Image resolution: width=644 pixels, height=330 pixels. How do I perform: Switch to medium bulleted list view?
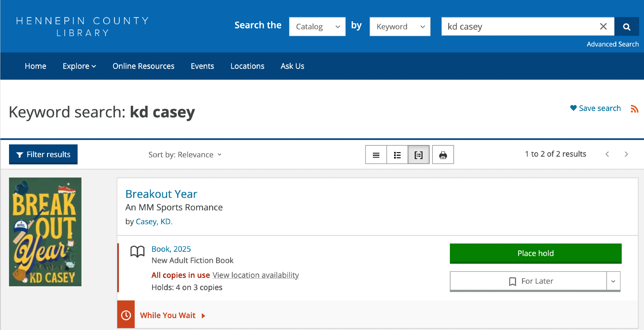pyautogui.click(x=397, y=155)
